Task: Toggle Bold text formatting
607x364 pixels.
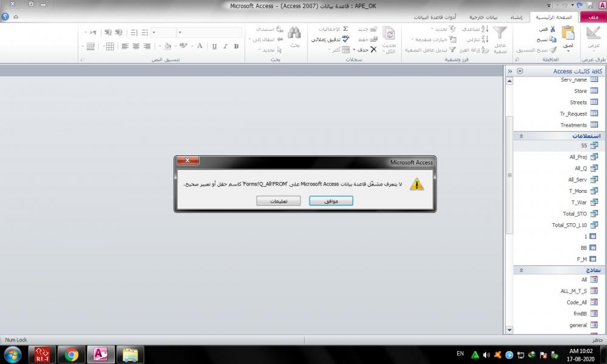Action: point(236,46)
